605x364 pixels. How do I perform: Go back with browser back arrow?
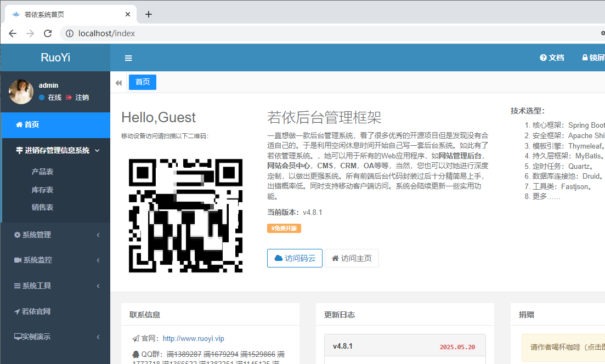pos(13,33)
